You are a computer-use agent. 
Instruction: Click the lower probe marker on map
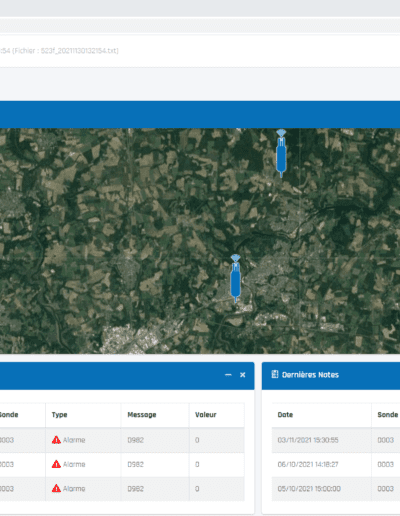click(235, 278)
